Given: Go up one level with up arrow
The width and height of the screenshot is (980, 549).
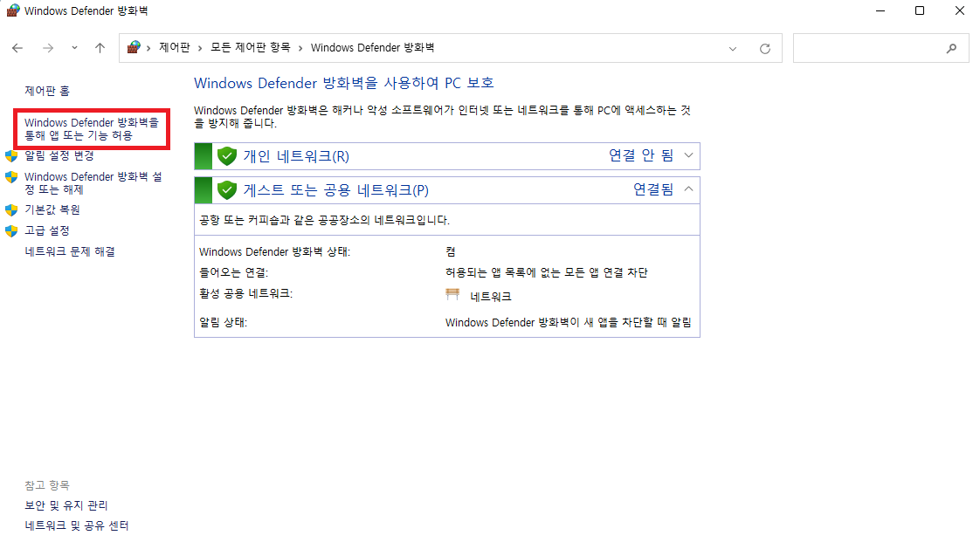Looking at the screenshot, I should tap(100, 48).
